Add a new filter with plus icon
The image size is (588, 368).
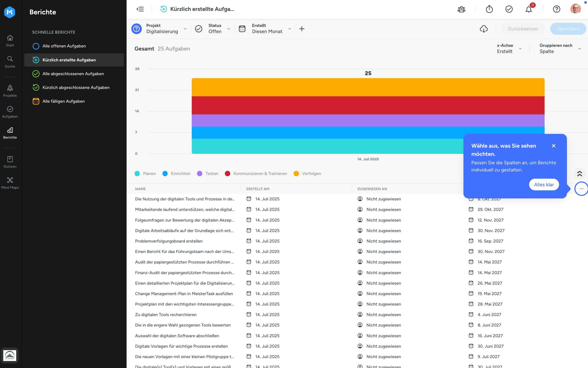[x=302, y=29]
